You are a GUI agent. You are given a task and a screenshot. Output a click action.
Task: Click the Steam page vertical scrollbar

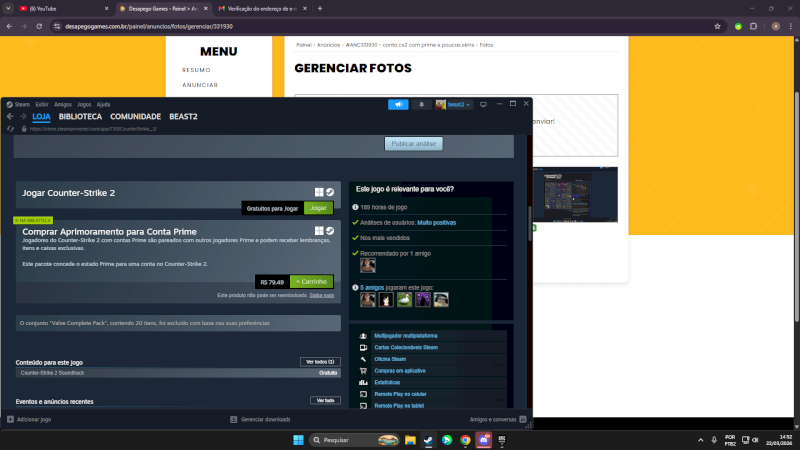530,224
